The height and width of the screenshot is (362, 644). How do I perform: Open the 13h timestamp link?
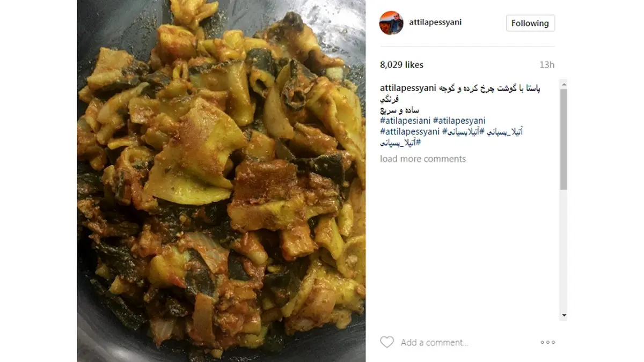coord(547,65)
